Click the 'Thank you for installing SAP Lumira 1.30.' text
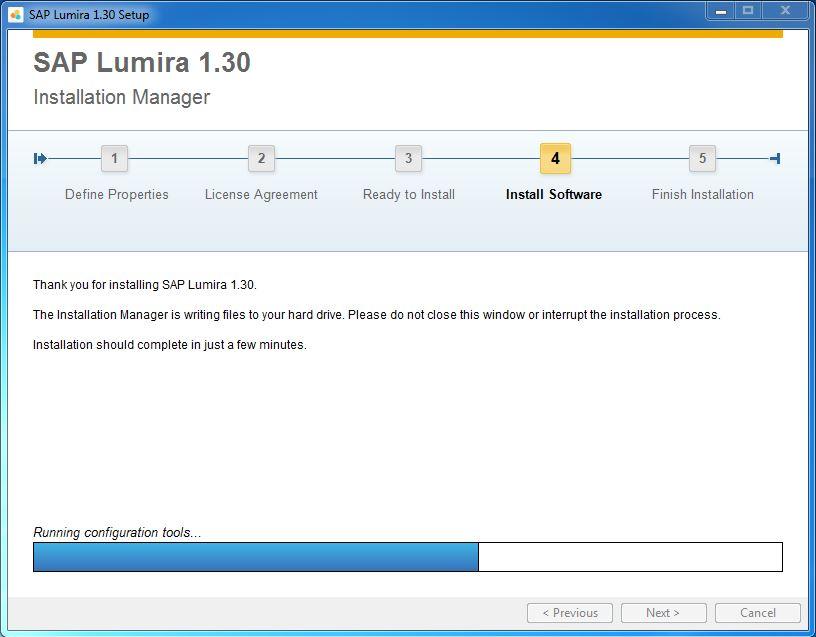Image resolution: width=816 pixels, height=637 pixels. click(145, 285)
